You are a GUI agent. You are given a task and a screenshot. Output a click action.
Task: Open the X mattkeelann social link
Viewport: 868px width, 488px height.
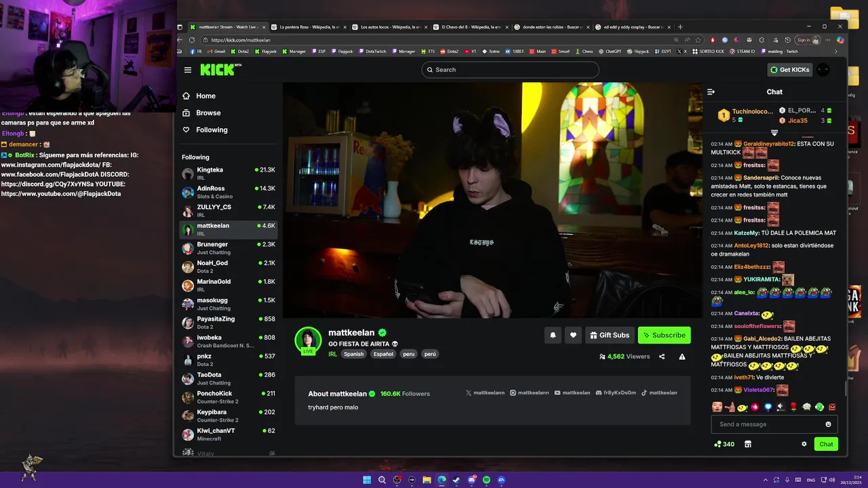[x=486, y=393]
